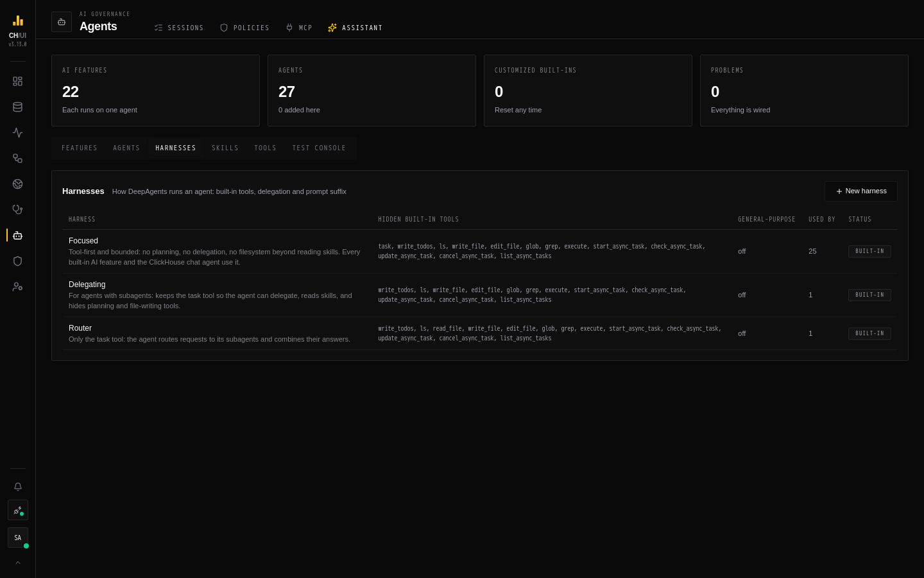This screenshot has width=924, height=578.
Task: Click general-purpose 'off' in Focused row
Action: tap(742, 251)
